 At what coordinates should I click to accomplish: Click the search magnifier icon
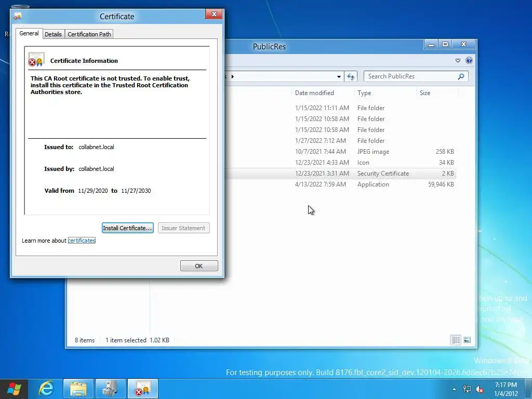coord(461,76)
